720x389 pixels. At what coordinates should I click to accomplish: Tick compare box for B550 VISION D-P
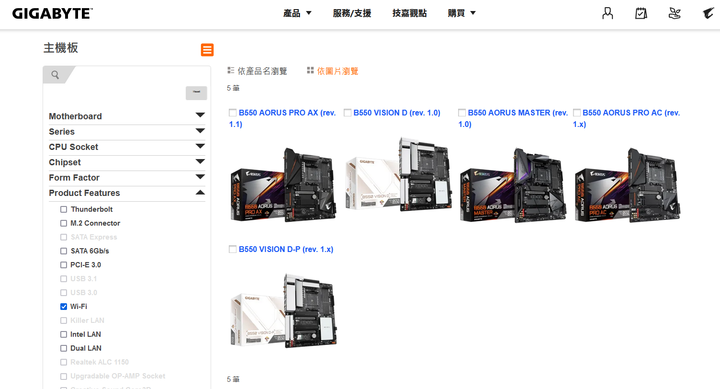point(233,249)
